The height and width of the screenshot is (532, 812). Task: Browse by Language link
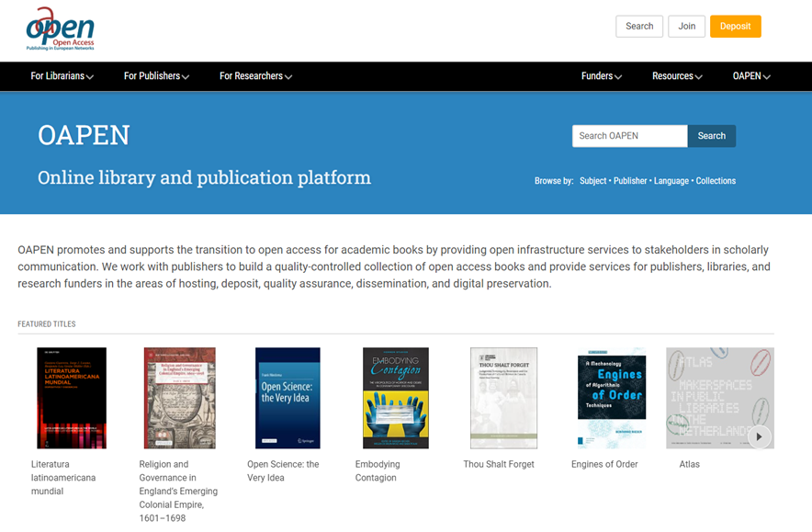point(671,181)
